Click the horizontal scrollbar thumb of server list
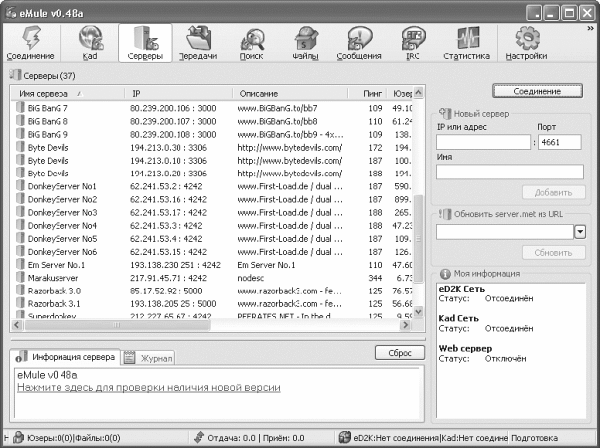This screenshot has height=448, width=600. (117, 325)
